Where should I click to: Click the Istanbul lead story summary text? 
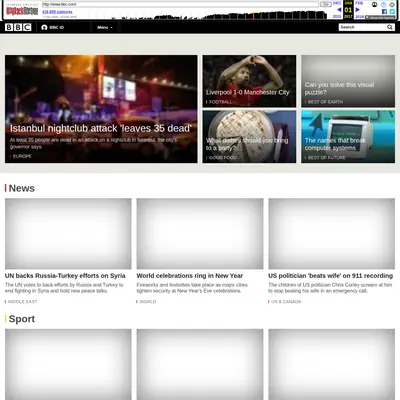coord(93,143)
